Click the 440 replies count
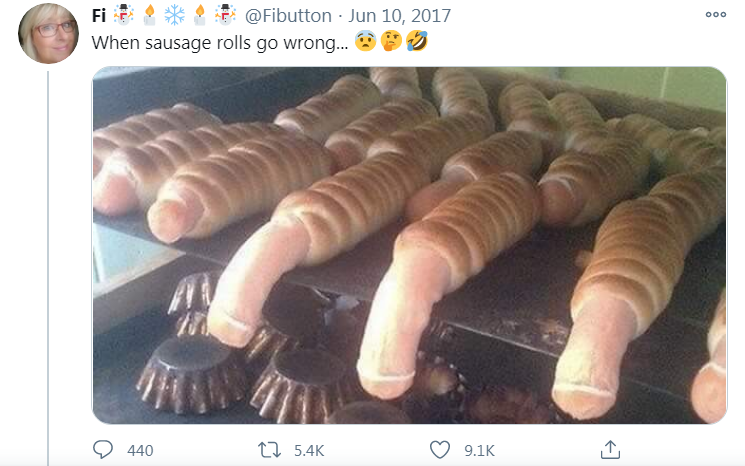745x466 pixels. tap(140, 450)
